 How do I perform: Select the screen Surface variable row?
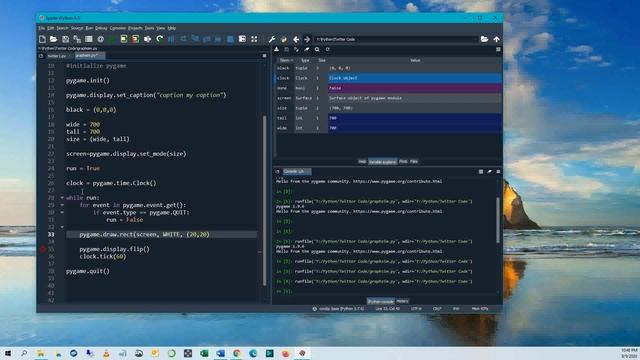point(389,98)
